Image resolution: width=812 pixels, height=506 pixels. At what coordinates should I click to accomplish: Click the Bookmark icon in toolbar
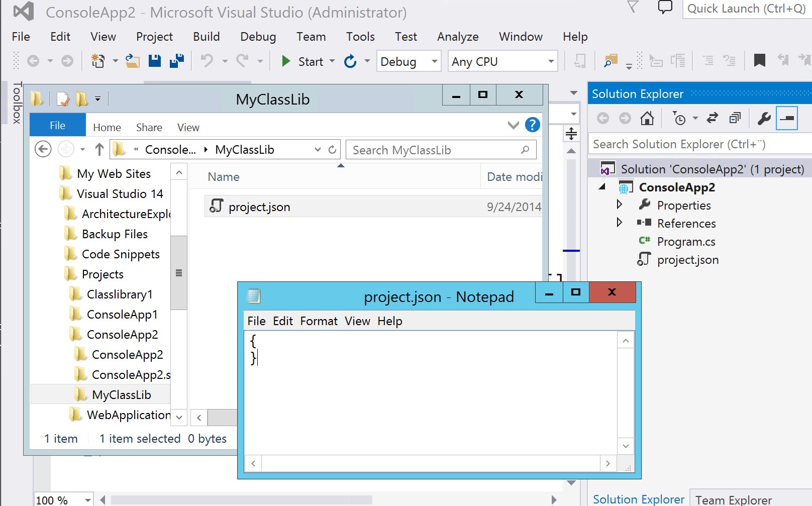tap(759, 61)
